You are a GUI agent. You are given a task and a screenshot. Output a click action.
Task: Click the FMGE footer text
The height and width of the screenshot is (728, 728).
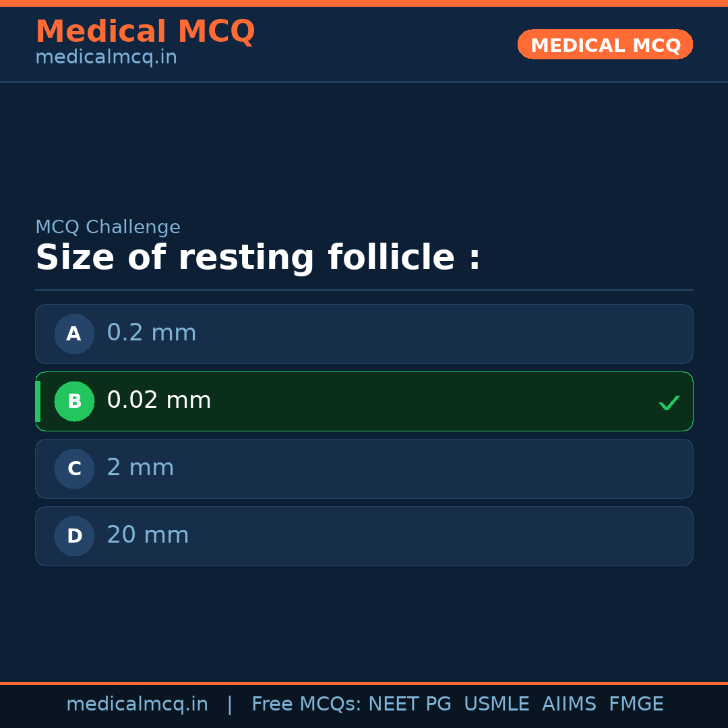[636, 704]
